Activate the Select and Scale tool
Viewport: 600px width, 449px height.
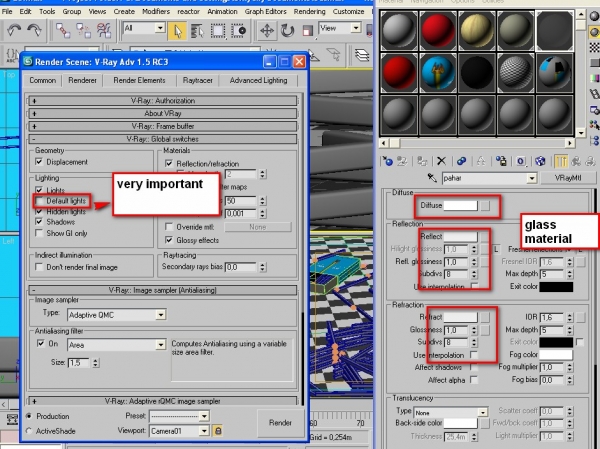click(x=308, y=31)
